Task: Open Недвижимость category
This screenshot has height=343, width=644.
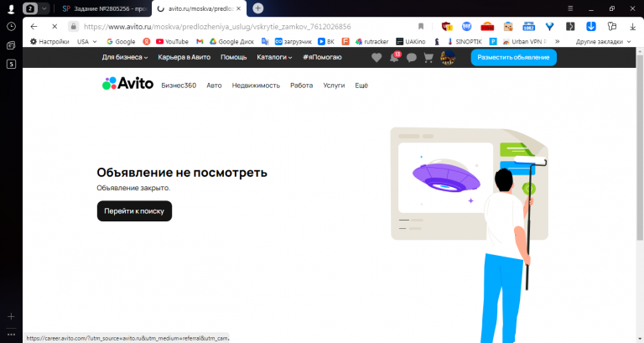Action: (256, 86)
